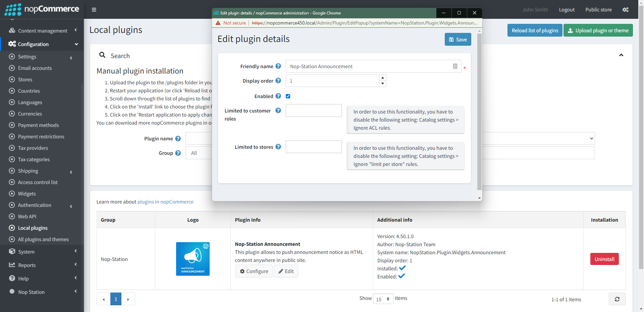Save the plugin details
The image size is (644, 312).
pyautogui.click(x=458, y=39)
